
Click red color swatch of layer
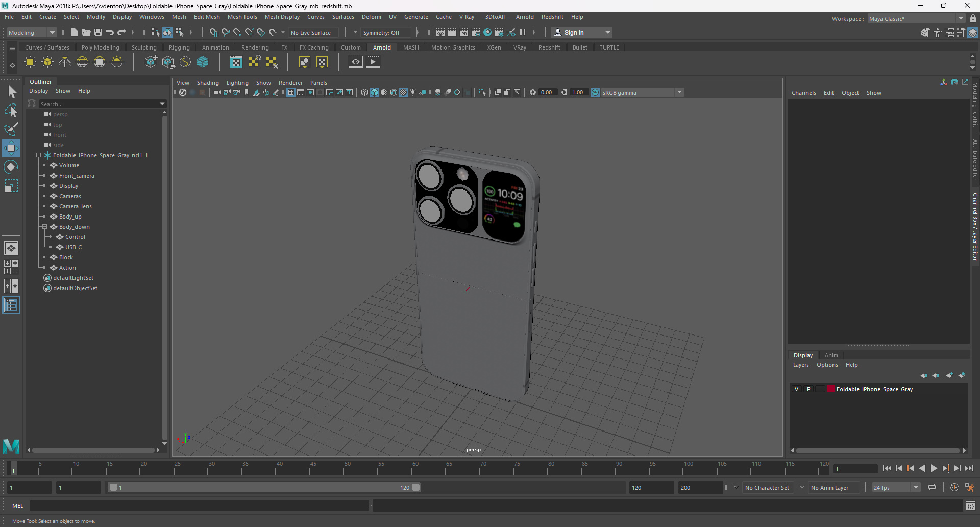coord(830,389)
